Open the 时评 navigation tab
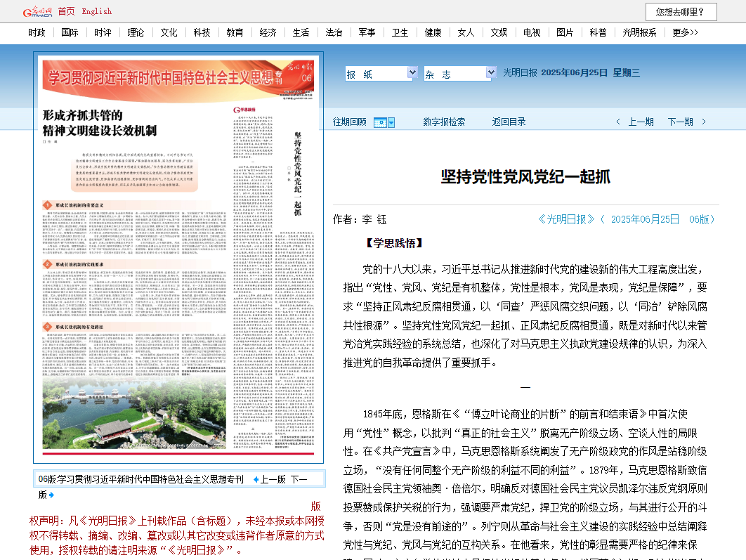 [103, 32]
